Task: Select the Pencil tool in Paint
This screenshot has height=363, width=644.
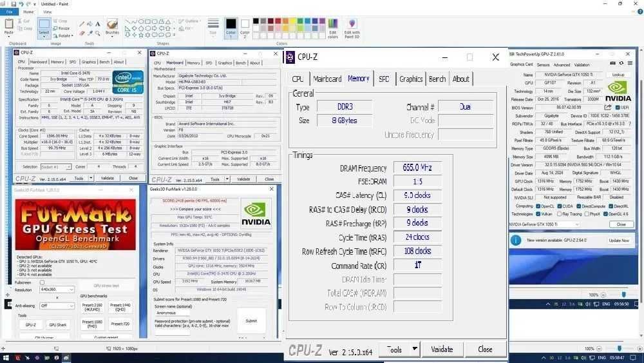Action: coord(82,25)
